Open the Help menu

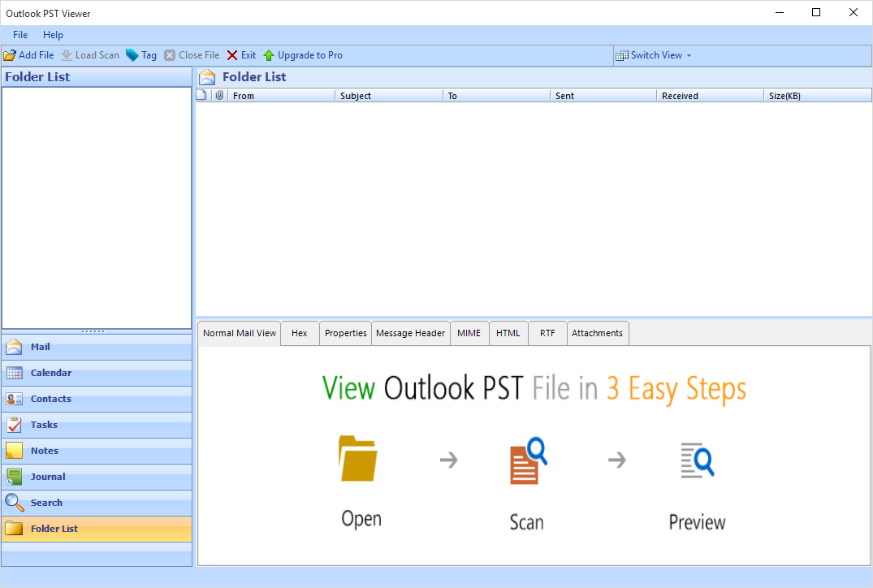[53, 35]
